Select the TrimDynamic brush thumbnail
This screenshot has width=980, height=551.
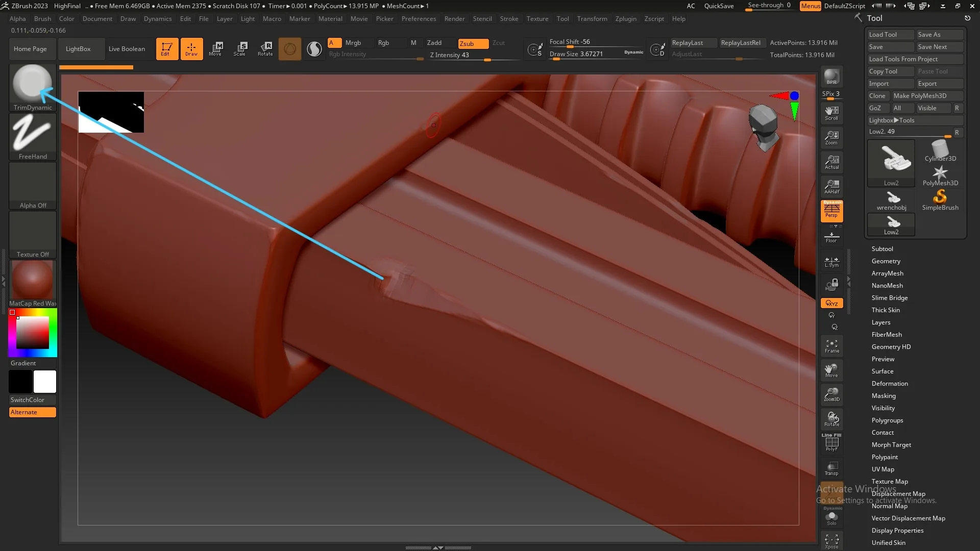[x=33, y=87]
